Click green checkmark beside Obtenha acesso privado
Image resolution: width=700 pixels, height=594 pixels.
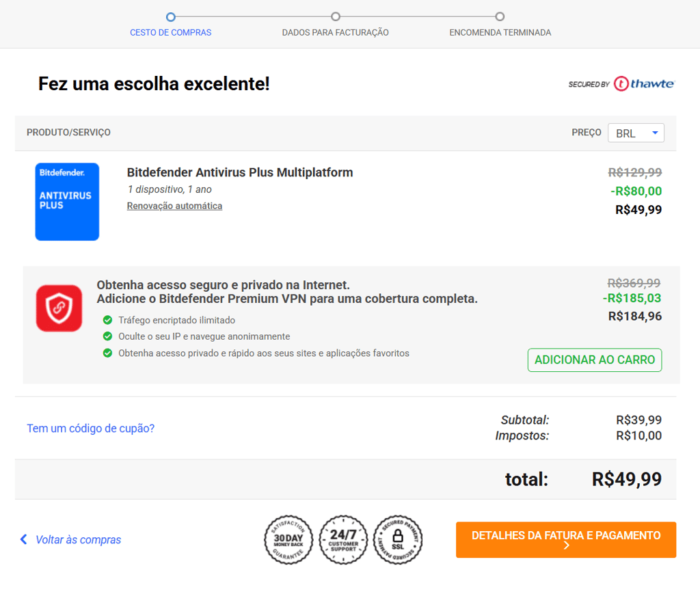click(x=107, y=353)
